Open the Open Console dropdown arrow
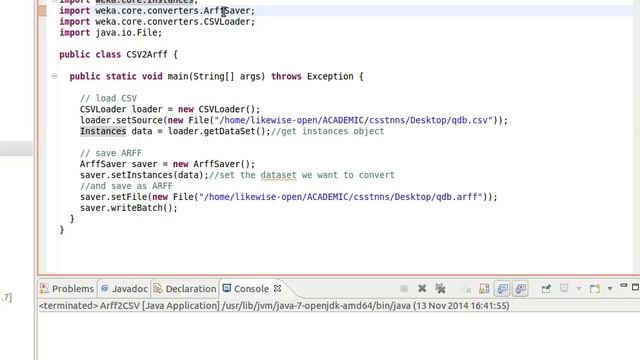 610,289
